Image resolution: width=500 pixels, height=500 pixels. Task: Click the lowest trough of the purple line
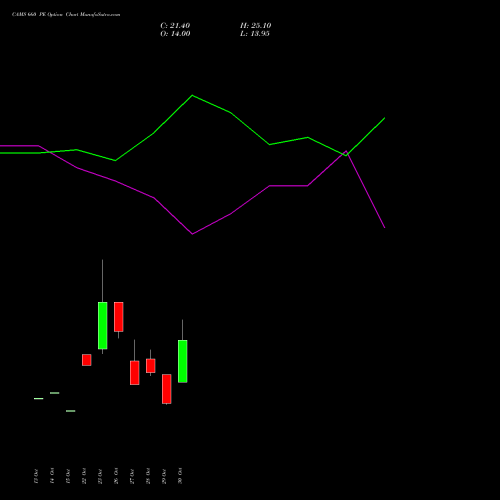(x=192, y=234)
